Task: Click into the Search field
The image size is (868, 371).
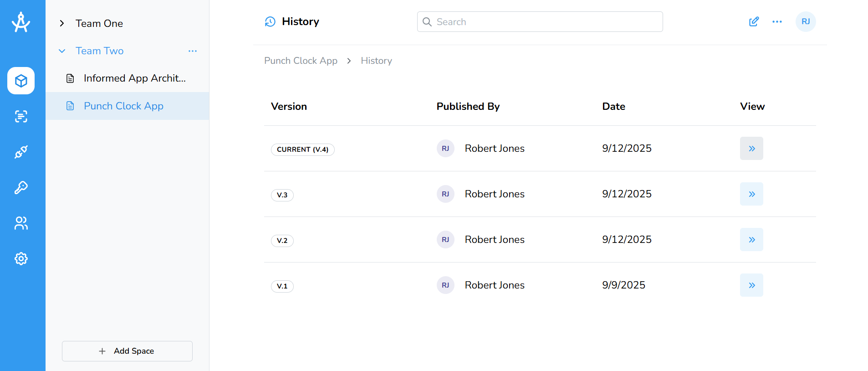Action: [x=540, y=22]
